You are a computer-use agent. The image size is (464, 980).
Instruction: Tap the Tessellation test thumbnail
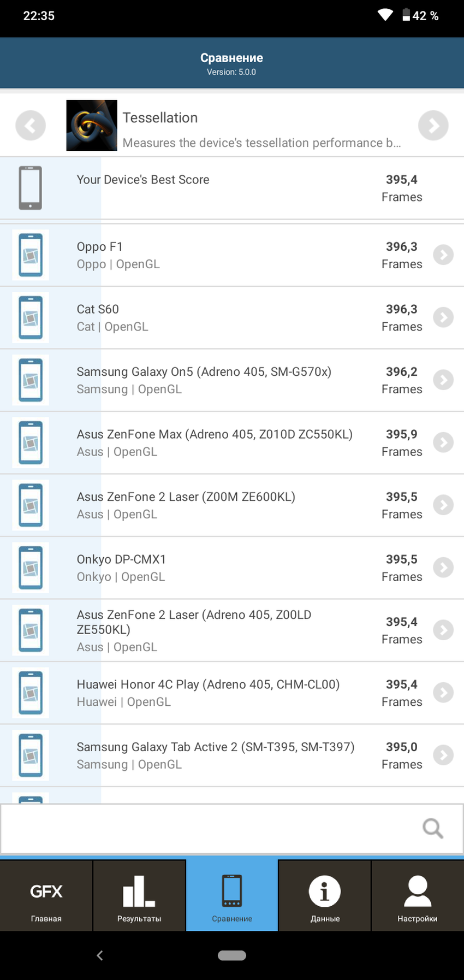tap(92, 126)
